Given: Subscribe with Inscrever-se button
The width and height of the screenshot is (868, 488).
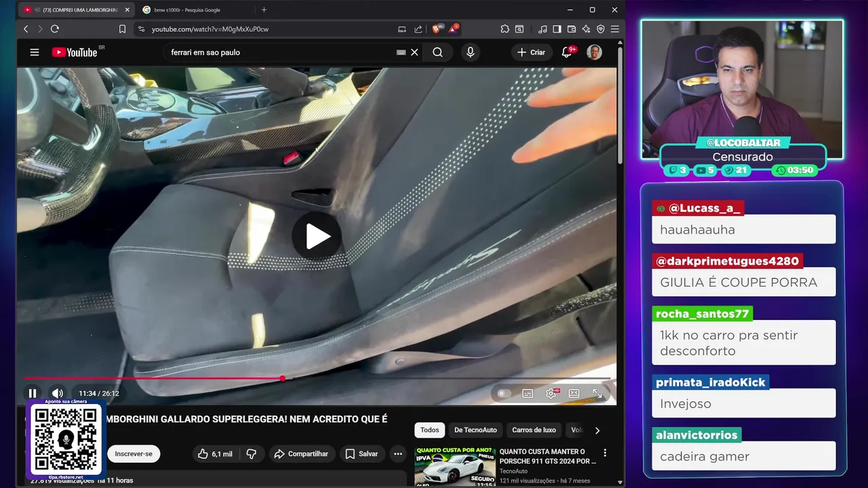Looking at the screenshot, I should pos(134,454).
